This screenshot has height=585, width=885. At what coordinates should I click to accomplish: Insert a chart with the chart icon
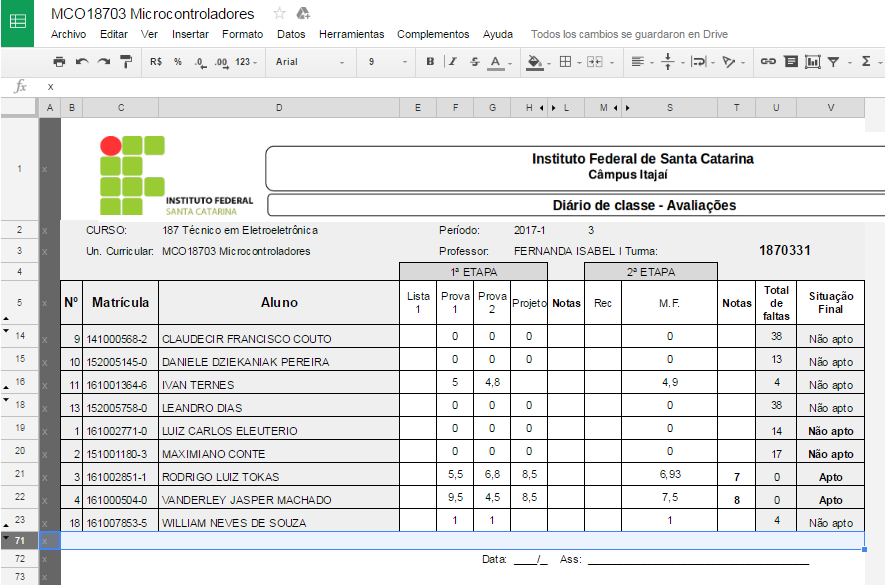[x=812, y=62]
